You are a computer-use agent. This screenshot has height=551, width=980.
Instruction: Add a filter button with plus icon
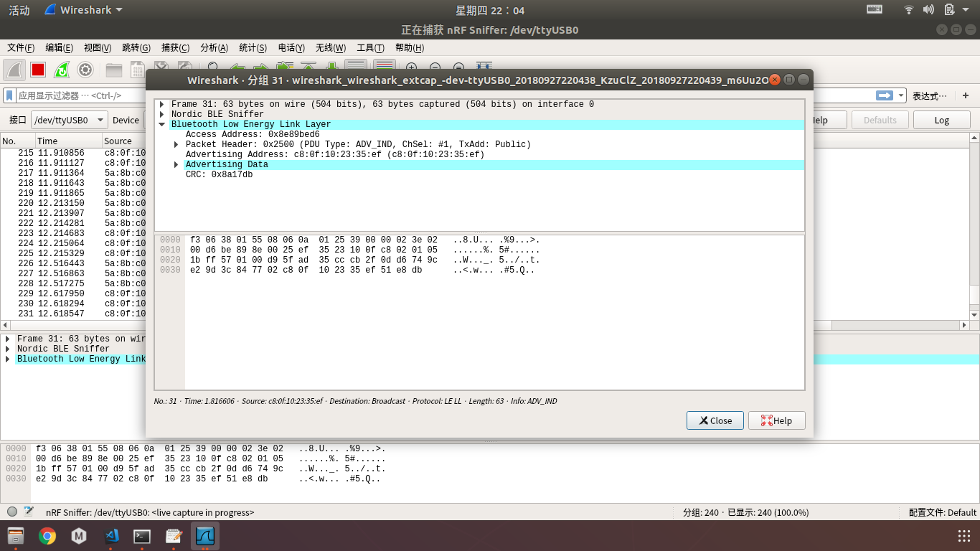click(x=966, y=95)
